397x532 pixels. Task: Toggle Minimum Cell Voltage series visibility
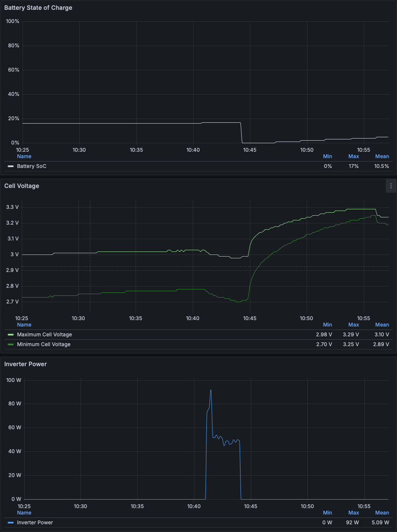tap(43, 344)
